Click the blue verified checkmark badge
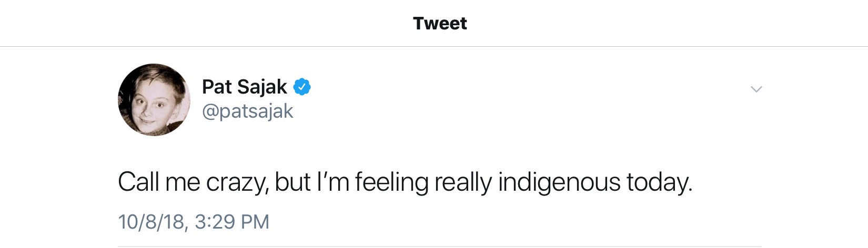 (x=301, y=87)
